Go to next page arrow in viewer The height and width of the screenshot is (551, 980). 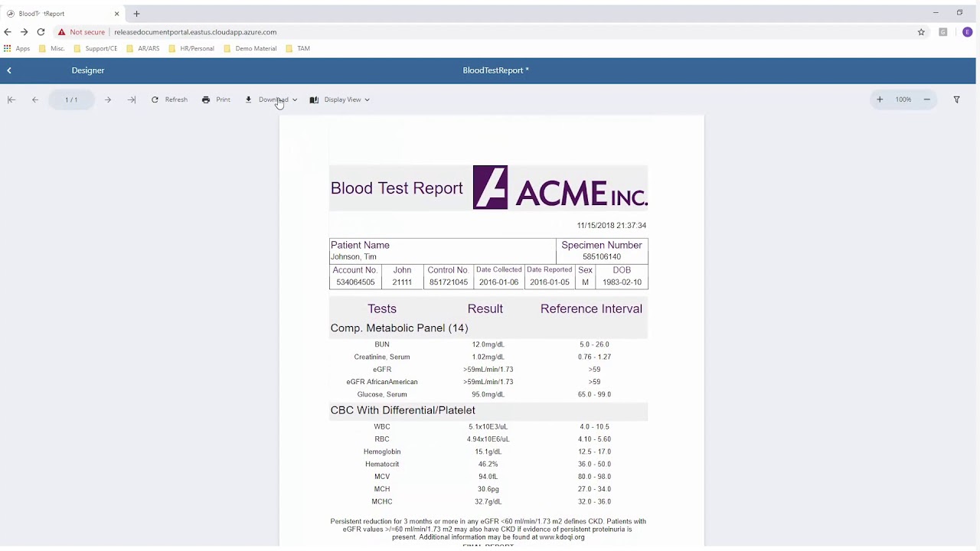(108, 99)
